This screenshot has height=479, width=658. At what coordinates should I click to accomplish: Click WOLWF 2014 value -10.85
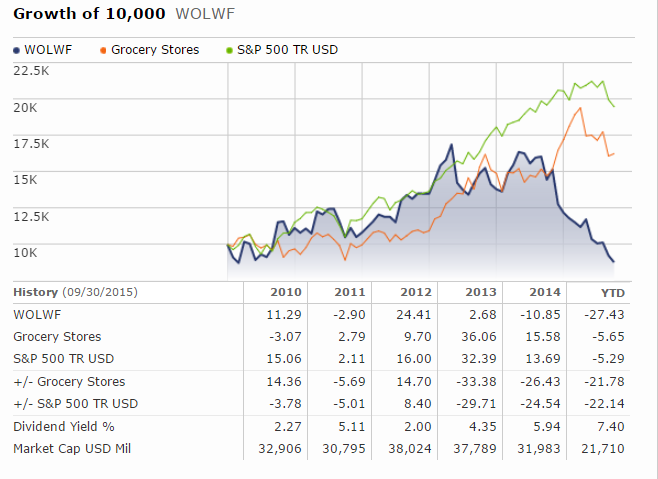[x=540, y=315]
